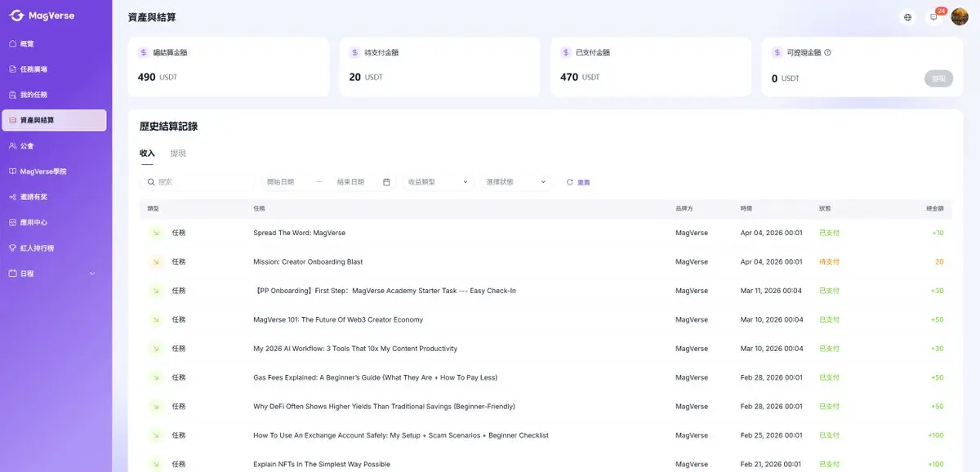Open the user avatar menu
980x472 pixels.
[x=960, y=16]
